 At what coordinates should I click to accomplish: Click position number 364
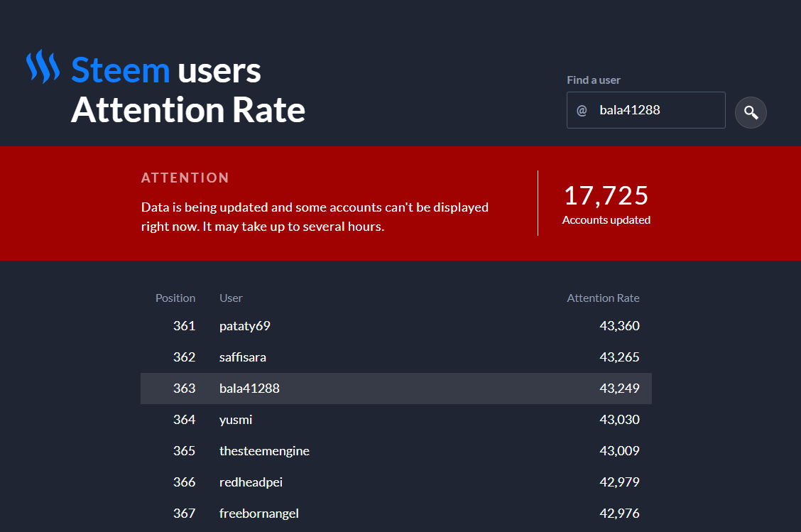(185, 420)
